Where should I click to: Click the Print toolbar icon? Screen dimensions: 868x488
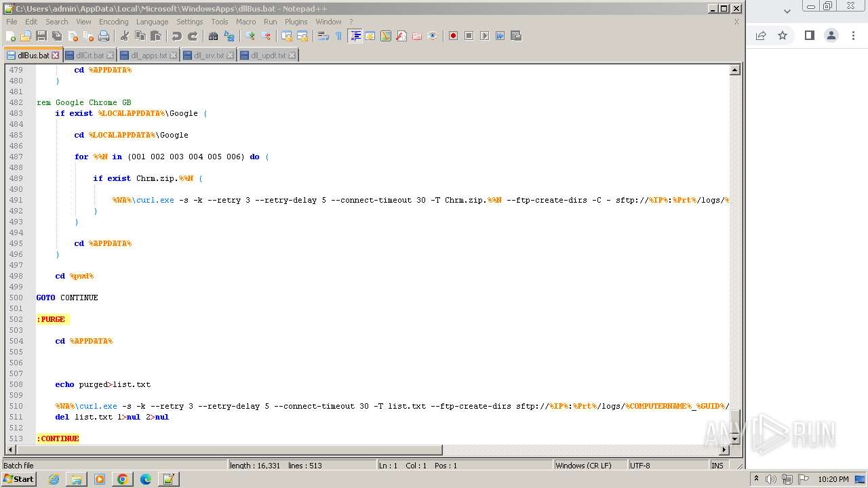(x=104, y=36)
